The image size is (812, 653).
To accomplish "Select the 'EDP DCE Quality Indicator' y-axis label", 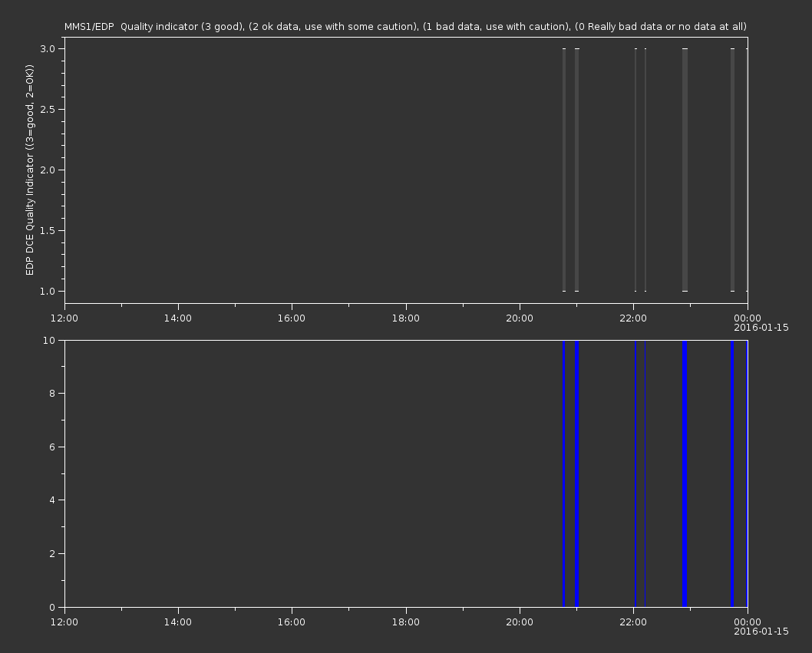I will coord(29,170).
